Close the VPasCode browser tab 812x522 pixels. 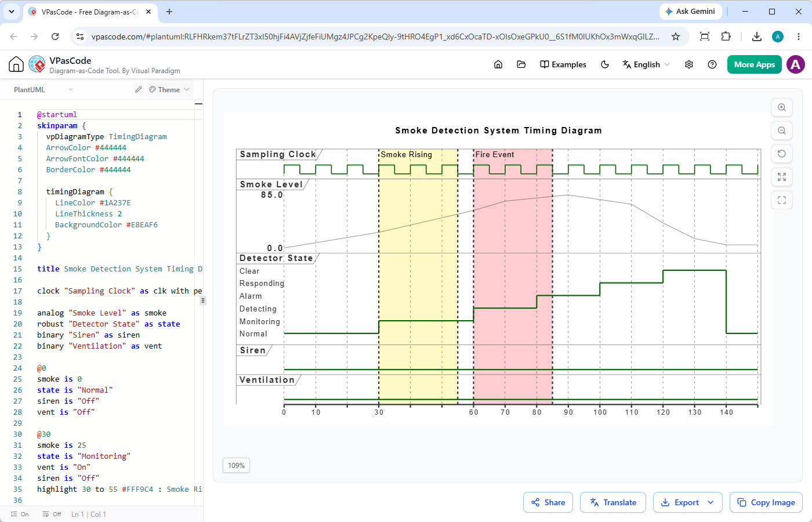click(x=148, y=12)
